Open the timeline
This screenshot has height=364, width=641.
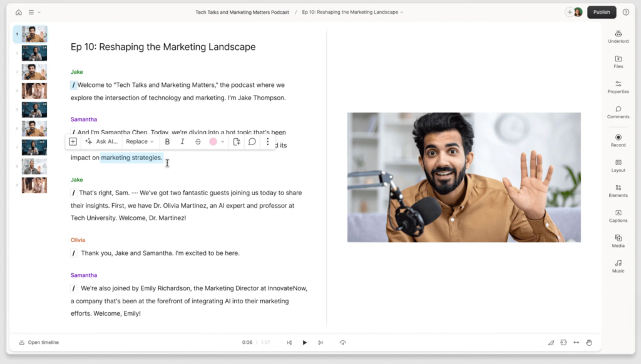[x=39, y=342]
